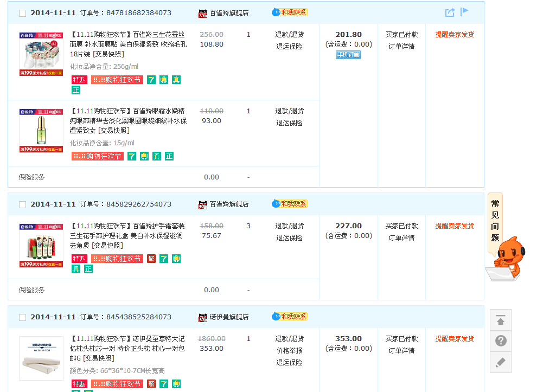Click 真 badge on the 三生花蚕丝面膜 item

(176, 80)
